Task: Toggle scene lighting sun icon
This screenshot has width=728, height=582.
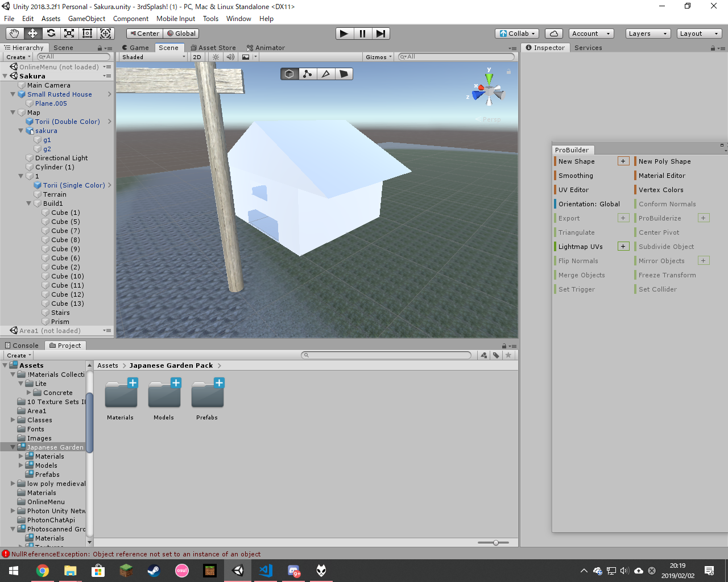Action: click(216, 57)
